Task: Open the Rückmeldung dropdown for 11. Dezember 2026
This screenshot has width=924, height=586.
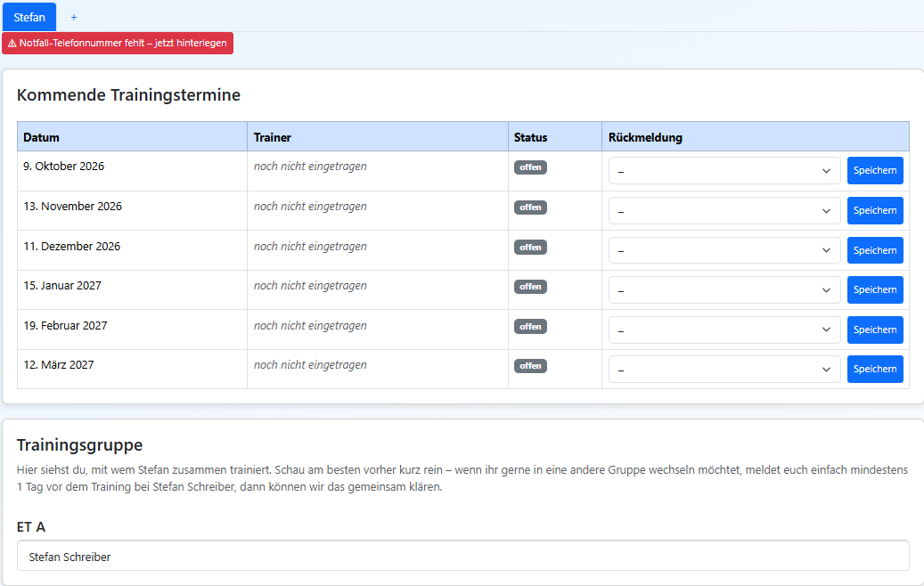Action: (724, 250)
